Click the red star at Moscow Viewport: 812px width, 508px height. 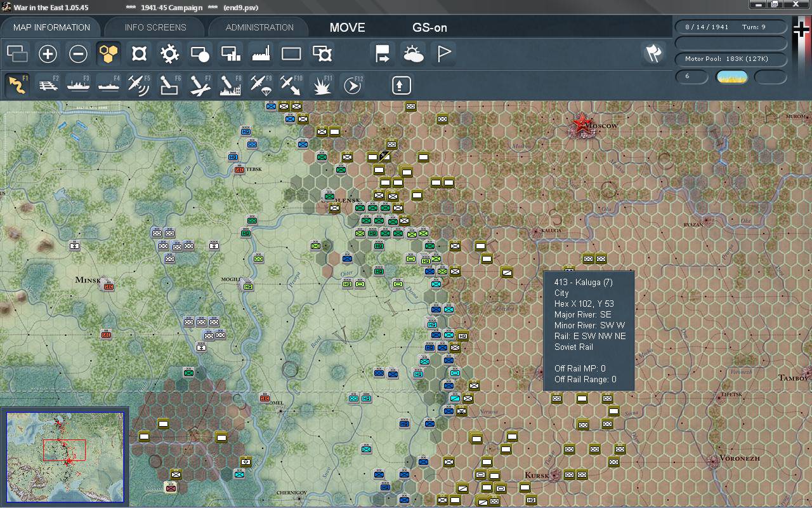click(580, 123)
